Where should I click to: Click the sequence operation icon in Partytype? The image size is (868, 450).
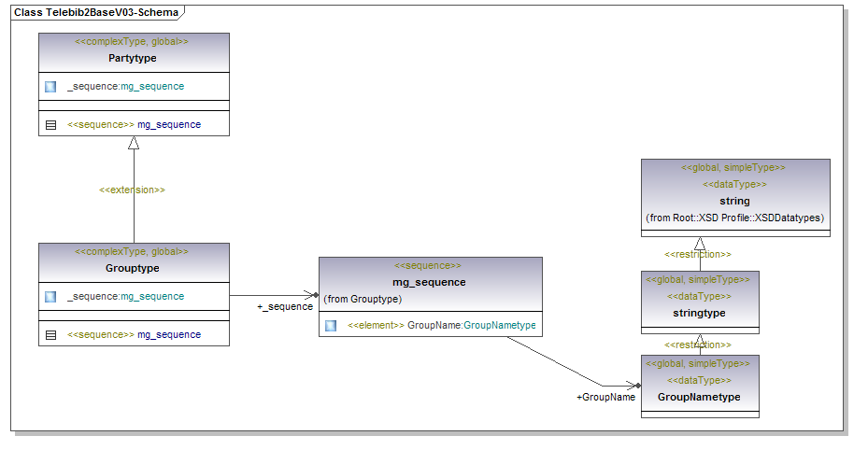[50, 124]
